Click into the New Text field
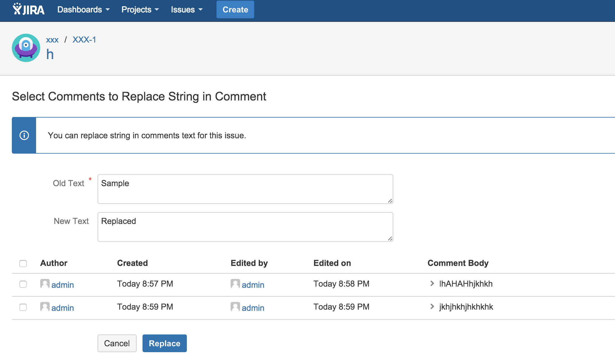Screen dimensions: 615x364 point(245,227)
